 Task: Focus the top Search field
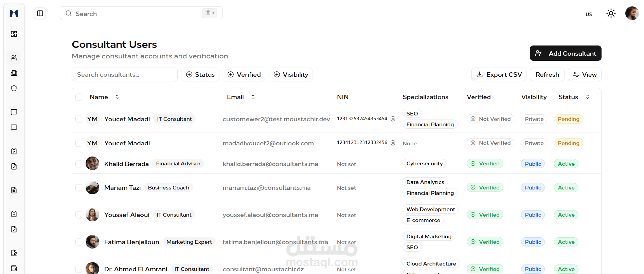(x=141, y=13)
